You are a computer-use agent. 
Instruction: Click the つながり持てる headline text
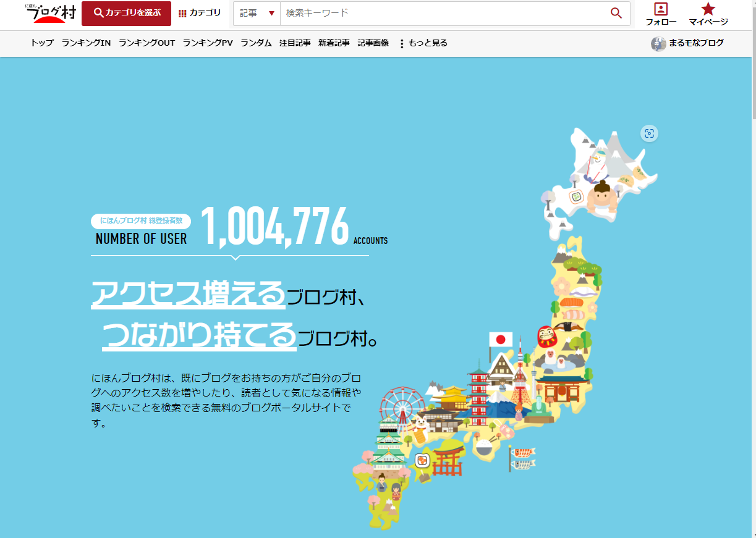pos(199,335)
